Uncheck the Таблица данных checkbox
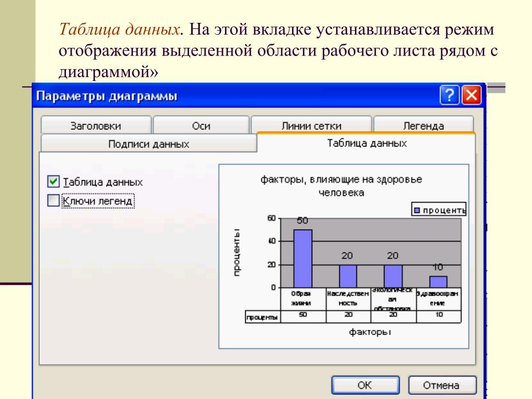Viewport: 532px width, 399px height. 54,181
